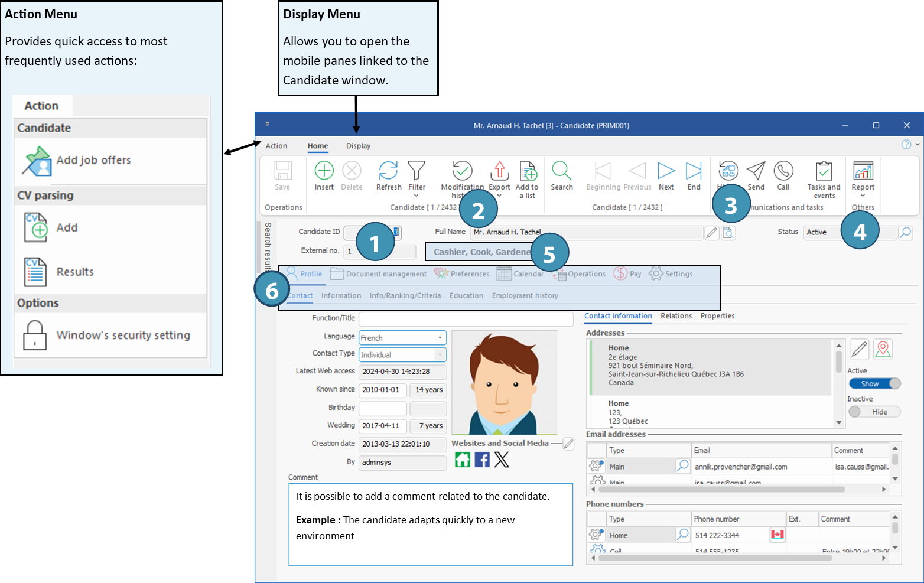Click the Function/Title input field

click(x=466, y=319)
